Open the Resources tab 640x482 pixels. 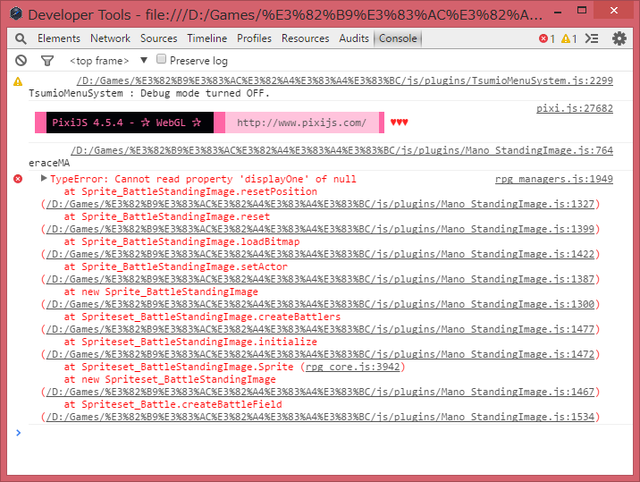coord(305,38)
